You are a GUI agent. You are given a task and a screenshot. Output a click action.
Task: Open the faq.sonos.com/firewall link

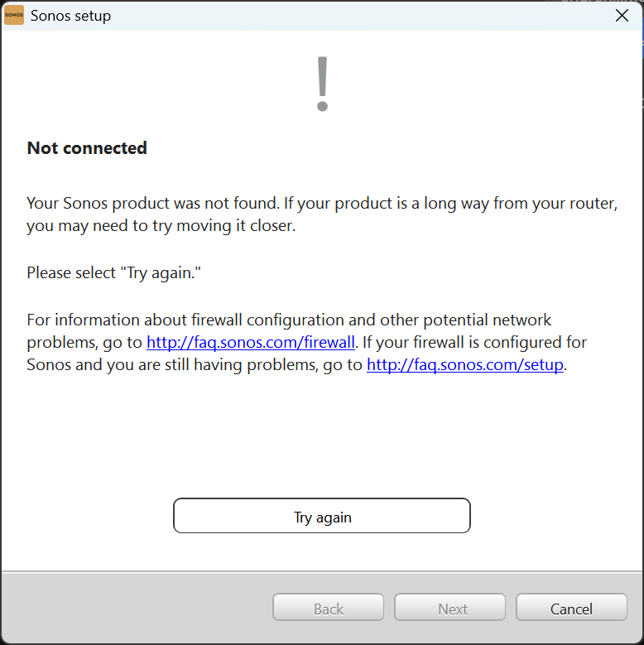251,342
